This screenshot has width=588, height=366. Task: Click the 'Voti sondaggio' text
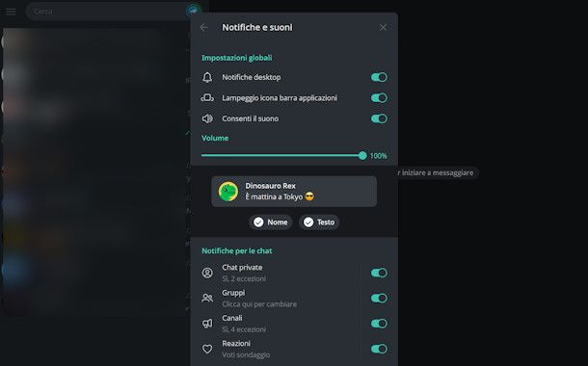click(x=246, y=354)
